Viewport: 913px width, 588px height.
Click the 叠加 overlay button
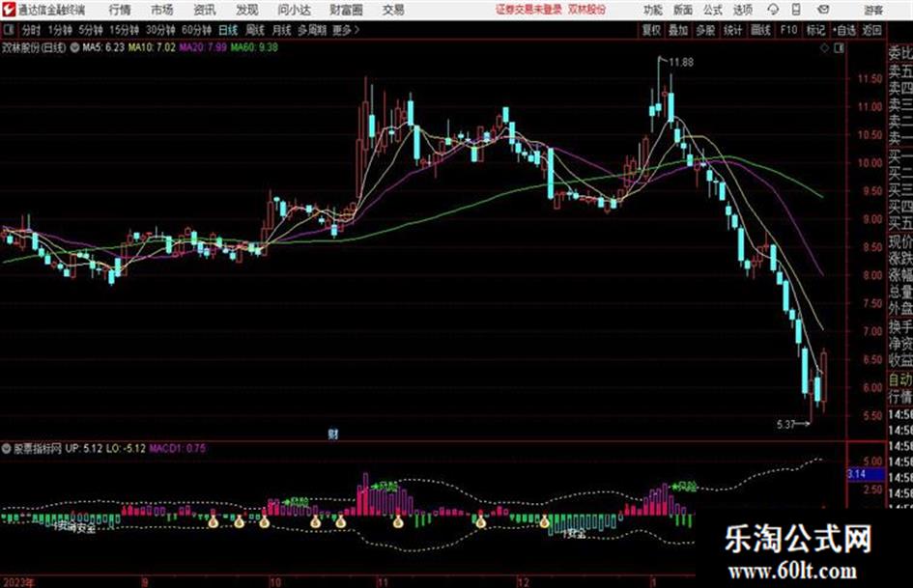(678, 30)
